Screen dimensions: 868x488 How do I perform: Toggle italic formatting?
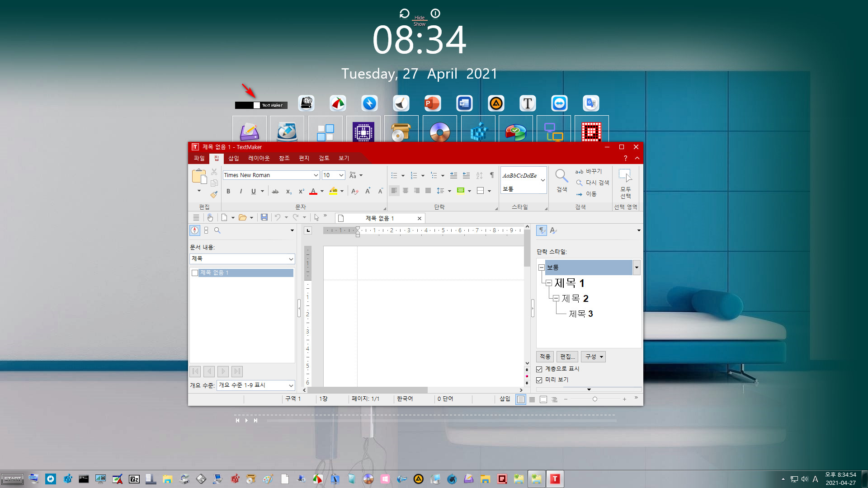[241, 191]
